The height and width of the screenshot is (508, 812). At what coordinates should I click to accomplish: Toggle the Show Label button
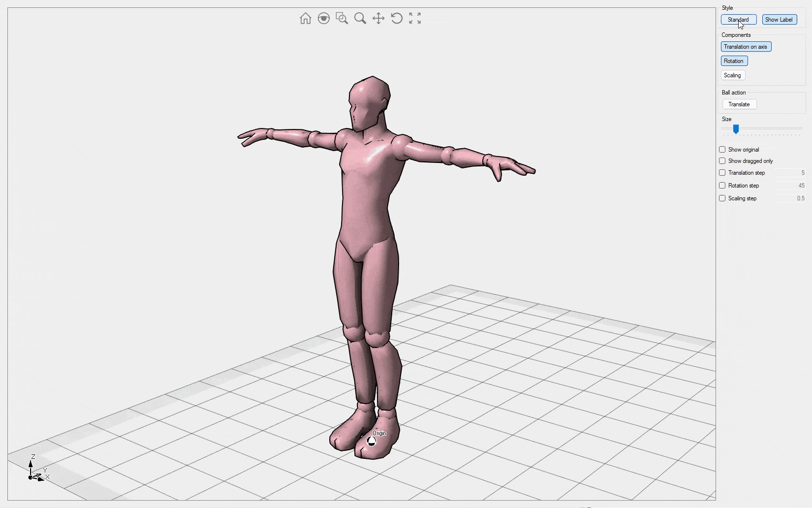point(780,20)
